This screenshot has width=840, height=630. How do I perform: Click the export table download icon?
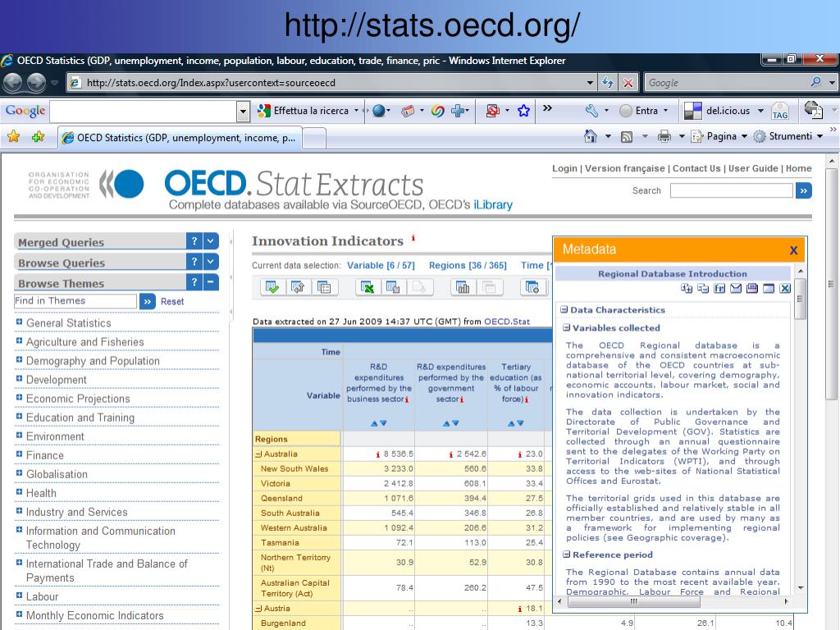[x=393, y=288]
